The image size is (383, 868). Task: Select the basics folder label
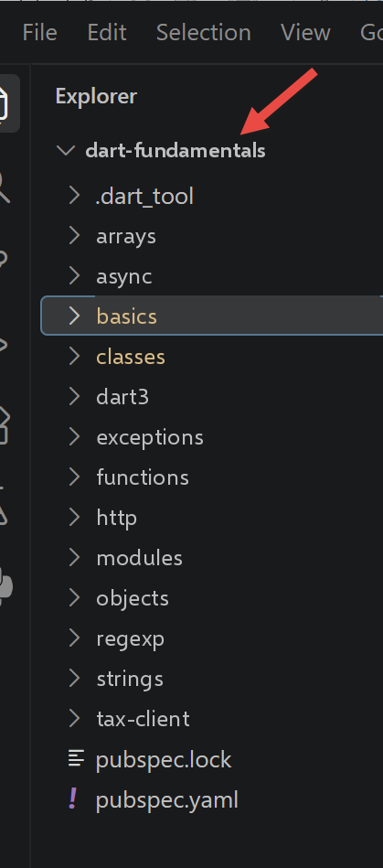click(x=127, y=316)
